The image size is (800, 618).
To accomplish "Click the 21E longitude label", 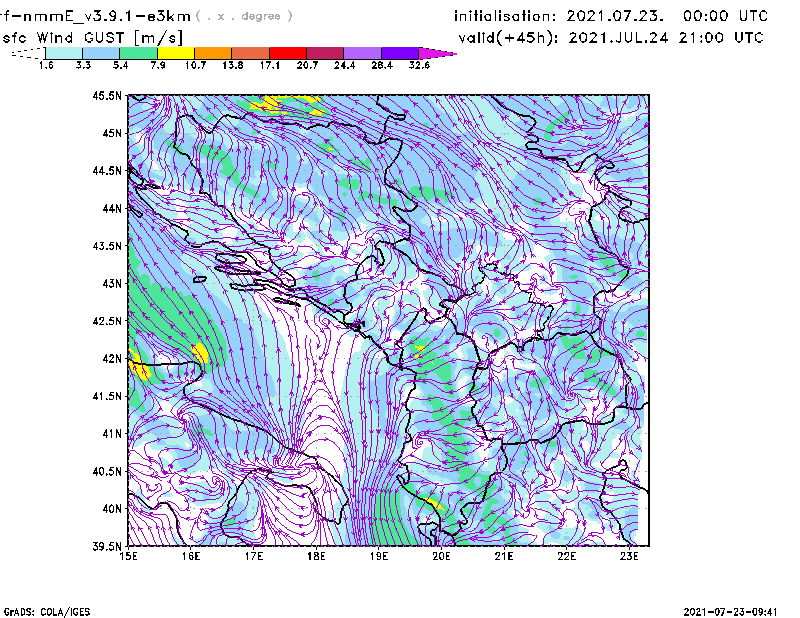I will pyautogui.click(x=504, y=556).
